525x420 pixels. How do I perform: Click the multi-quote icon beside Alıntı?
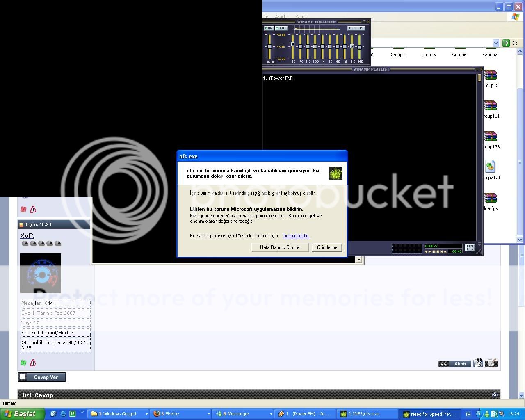point(478,363)
